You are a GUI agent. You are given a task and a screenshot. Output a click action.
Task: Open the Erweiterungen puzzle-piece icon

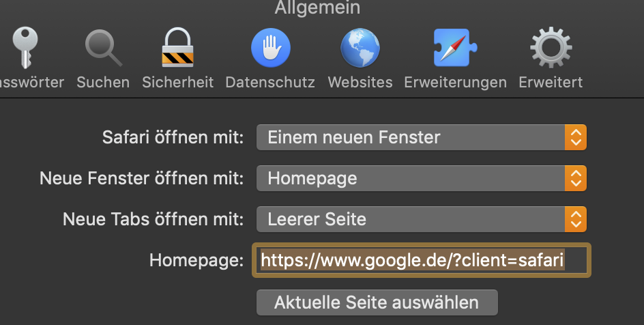(455, 49)
